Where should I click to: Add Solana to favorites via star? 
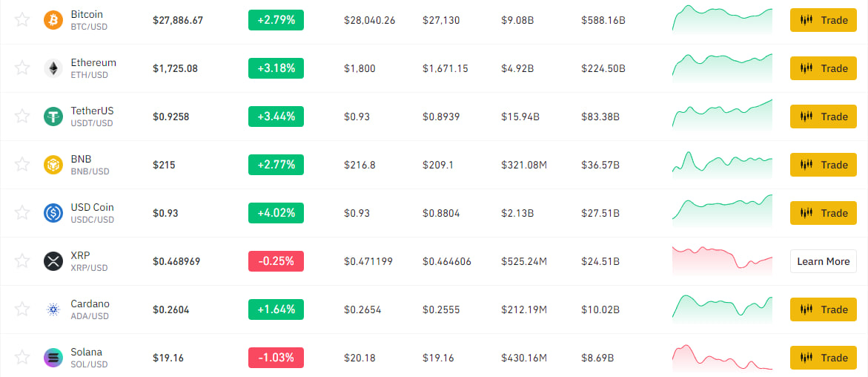click(22, 358)
